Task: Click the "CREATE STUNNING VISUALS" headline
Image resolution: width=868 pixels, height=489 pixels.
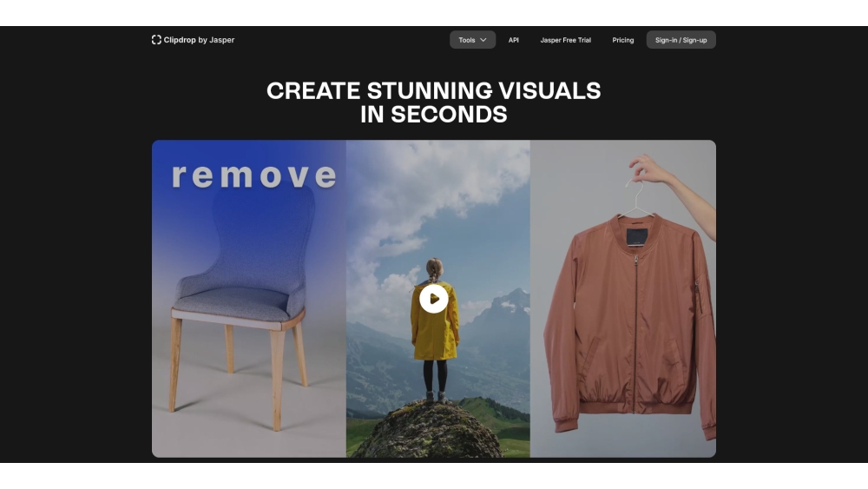Action: [433, 91]
